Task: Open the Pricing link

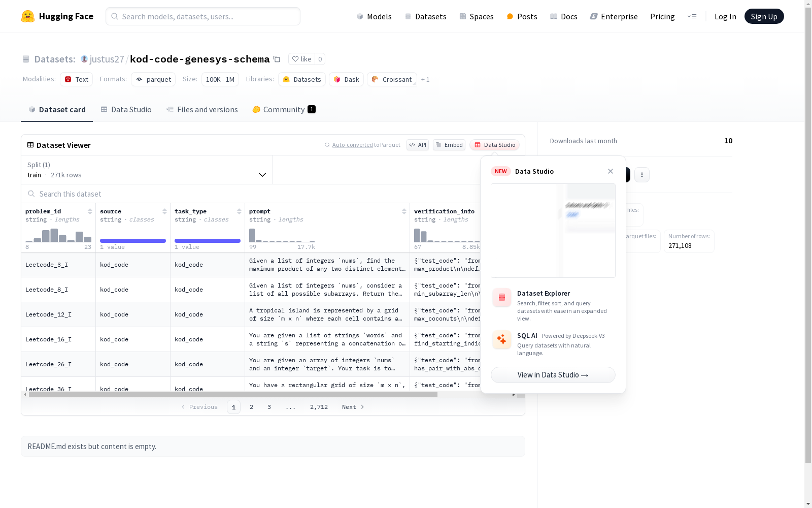Action: (x=662, y=16)
